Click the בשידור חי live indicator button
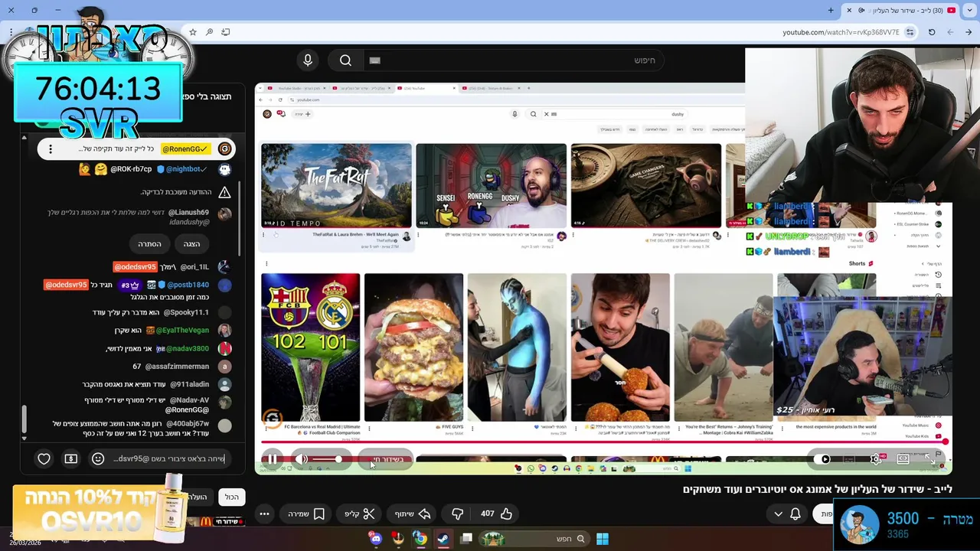 pyautogui.click(x=387, y=459)
